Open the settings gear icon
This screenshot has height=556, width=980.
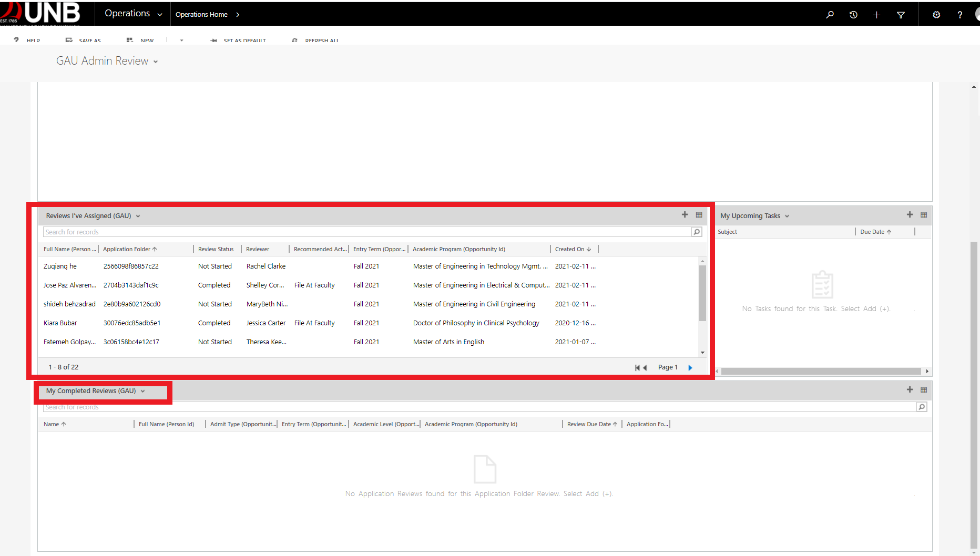coord(936,15)
